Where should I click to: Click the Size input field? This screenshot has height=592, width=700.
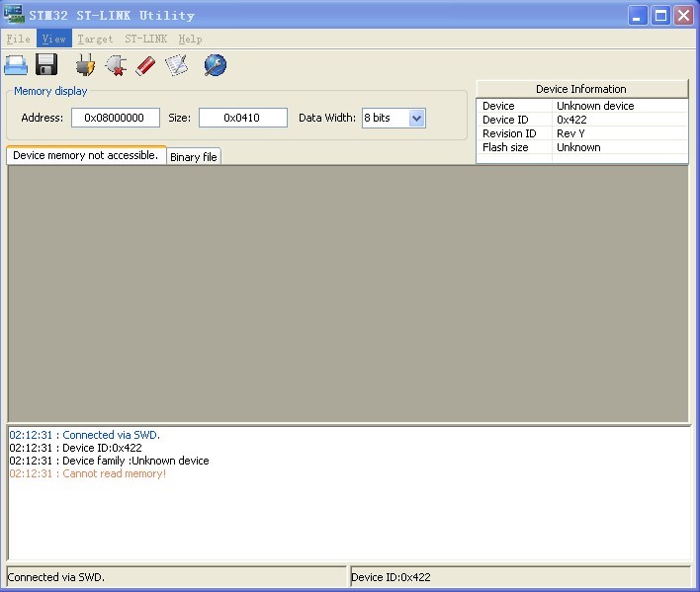[x=243, y=118]
